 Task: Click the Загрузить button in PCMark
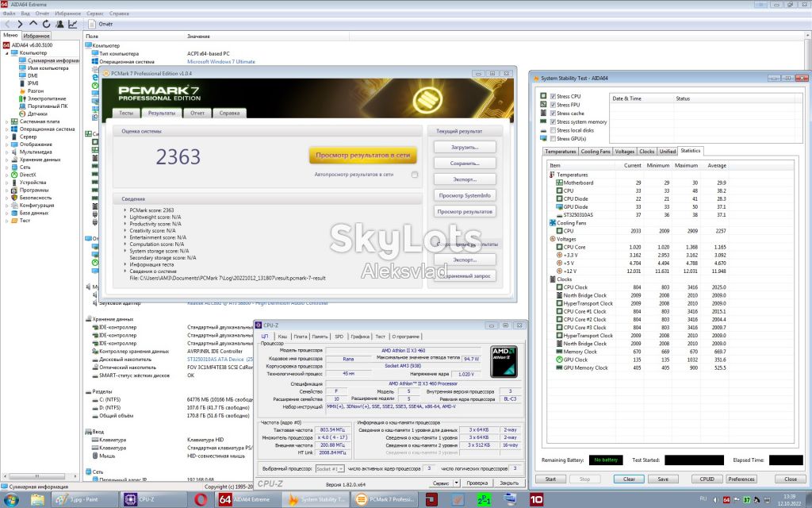(465, 147)
